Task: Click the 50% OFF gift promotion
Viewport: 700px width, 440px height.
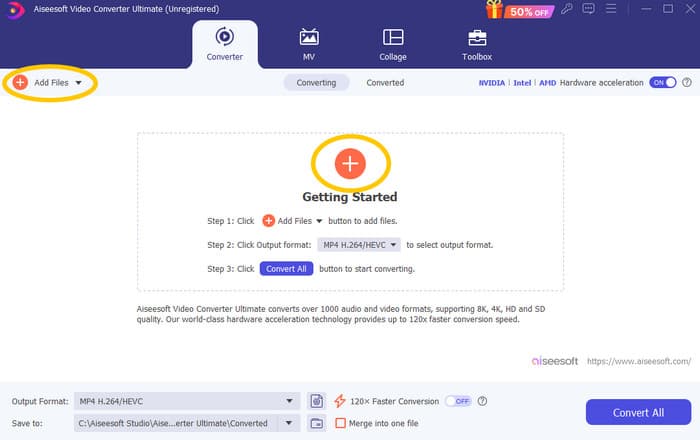Action: (x=520, y=10)
